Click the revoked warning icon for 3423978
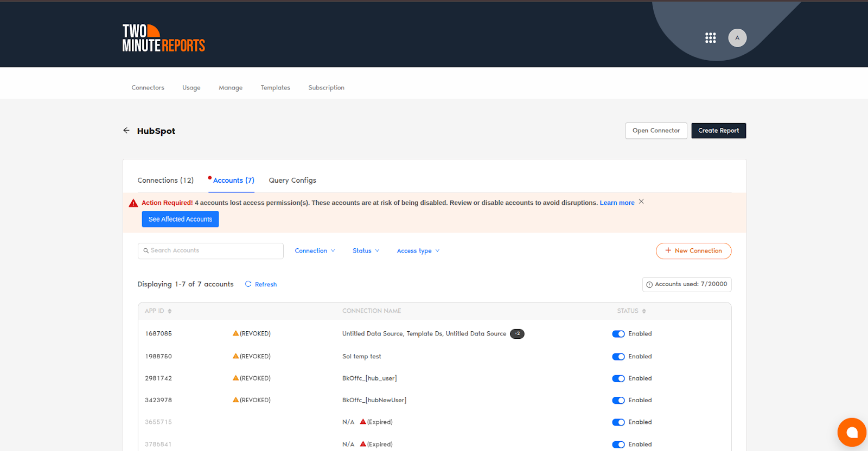 (235, 400)
